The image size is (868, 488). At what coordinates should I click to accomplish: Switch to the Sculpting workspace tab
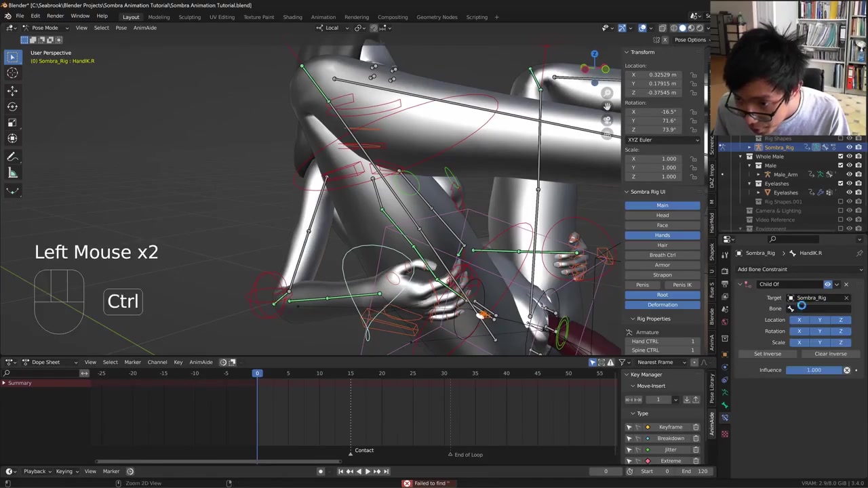(189, 17)
